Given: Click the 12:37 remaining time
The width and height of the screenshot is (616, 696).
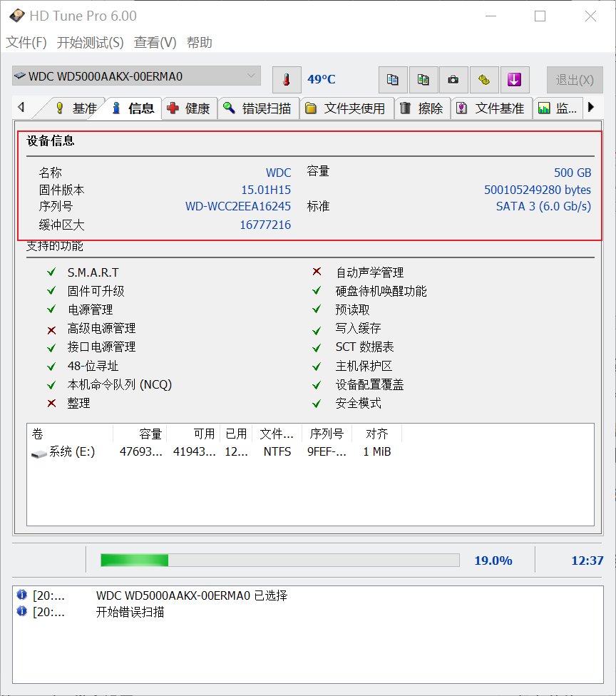Looking at the screenshot, I should 587,561.
